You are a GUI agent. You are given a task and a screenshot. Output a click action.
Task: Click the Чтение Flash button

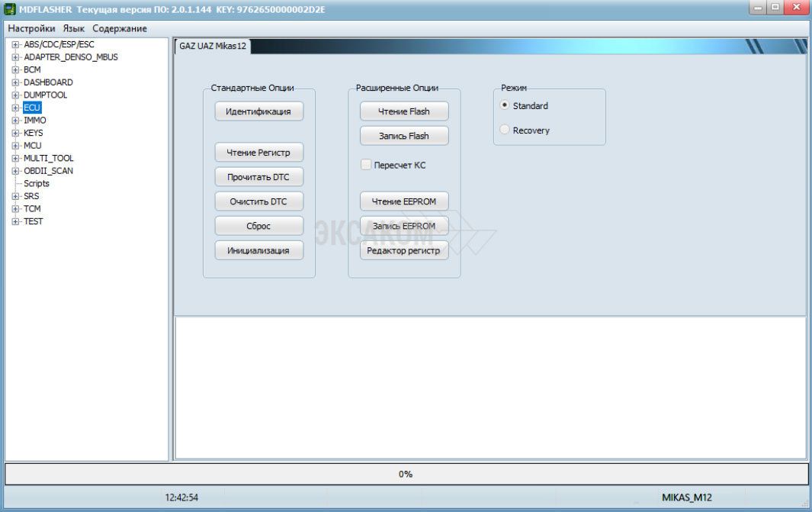[404, 111]
